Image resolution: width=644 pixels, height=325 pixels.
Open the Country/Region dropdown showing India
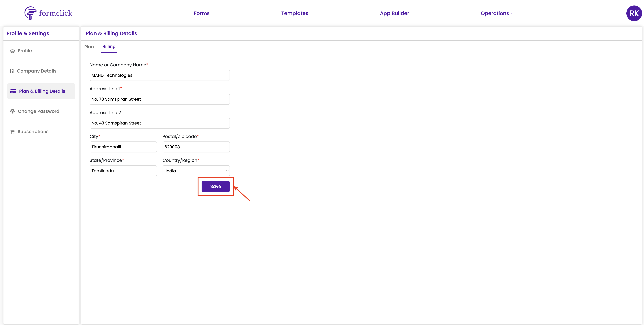[196, 171]
